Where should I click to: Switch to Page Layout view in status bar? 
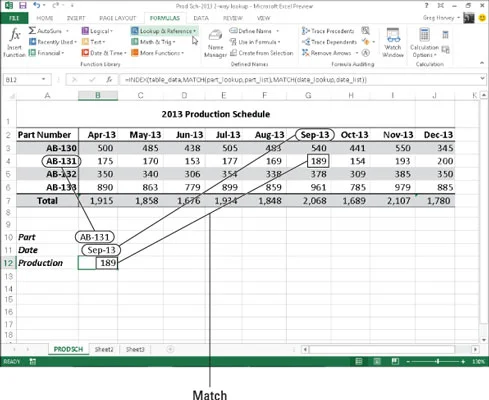[377, 361]
